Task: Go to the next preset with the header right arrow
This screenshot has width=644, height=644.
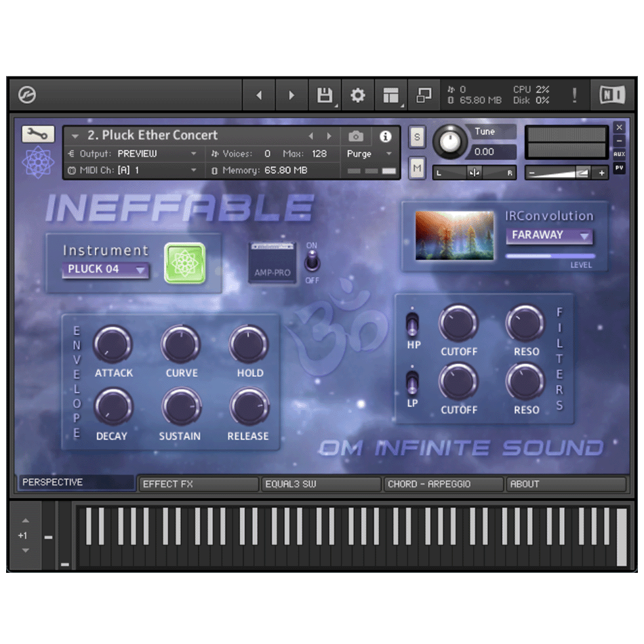Action: tap(291, 96)
